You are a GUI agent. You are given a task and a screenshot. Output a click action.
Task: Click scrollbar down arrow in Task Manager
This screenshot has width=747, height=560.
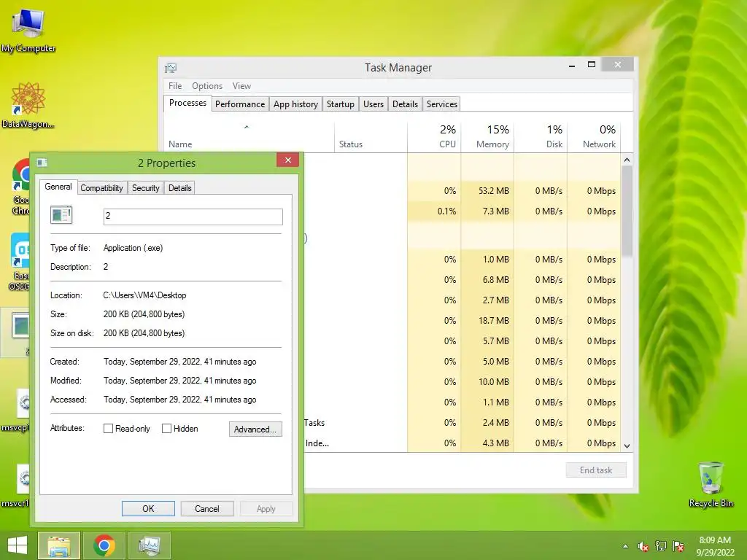627,446
